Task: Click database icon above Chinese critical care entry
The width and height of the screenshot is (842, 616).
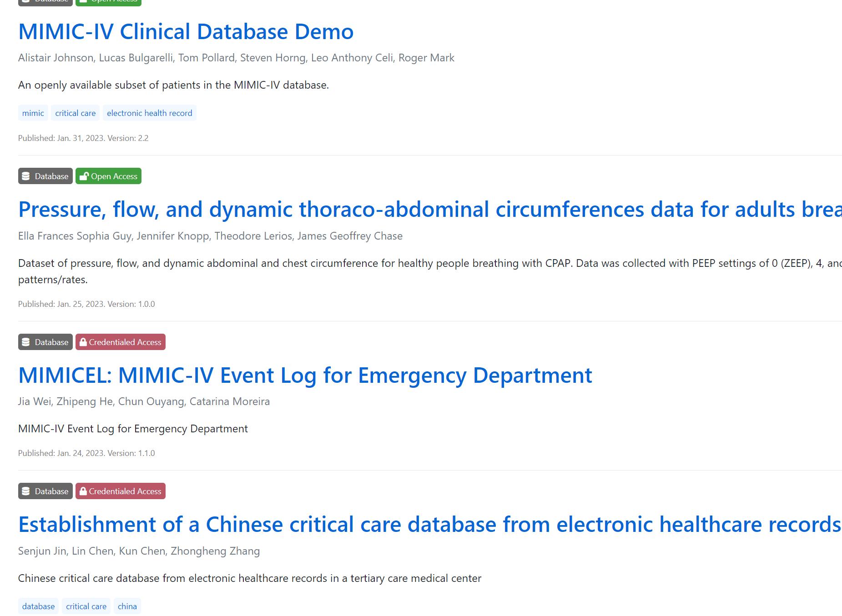Action: pos(26,491)
